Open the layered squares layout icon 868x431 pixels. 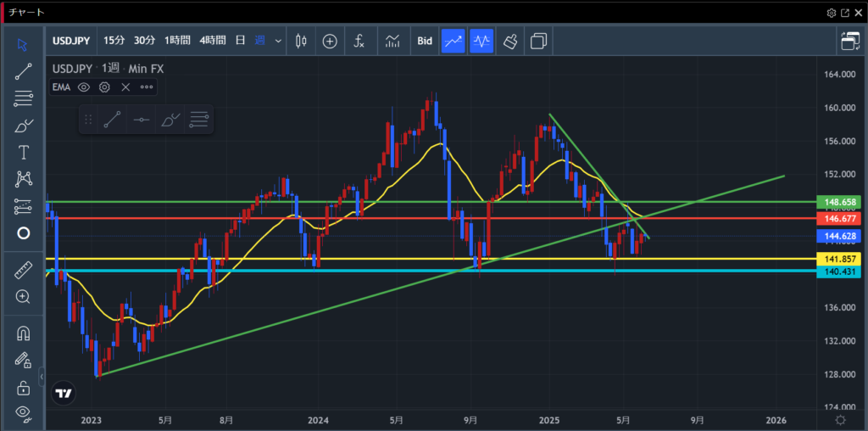pyautogui.click(x=538, y=41)
